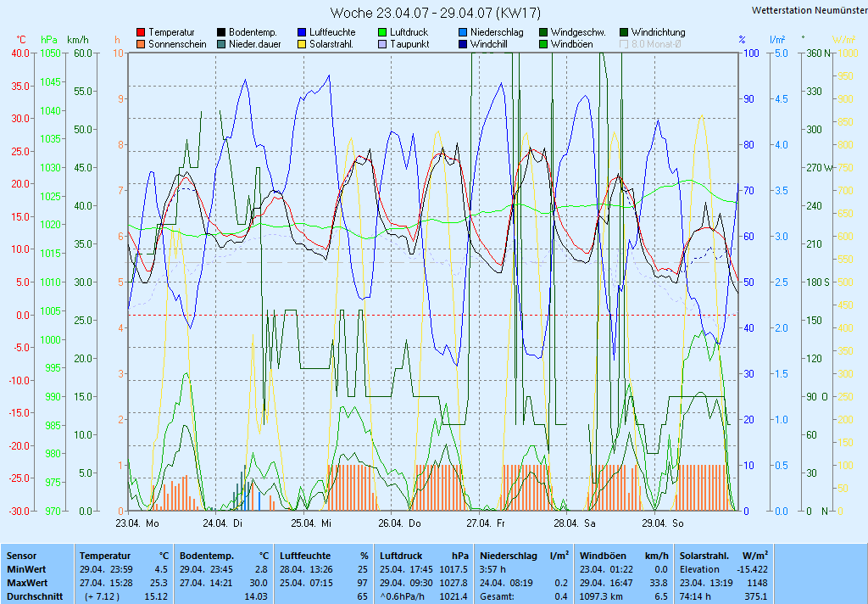Click the Solarstrahl. maximum value '1148'
868x604 pixels.
click(757, 584)
